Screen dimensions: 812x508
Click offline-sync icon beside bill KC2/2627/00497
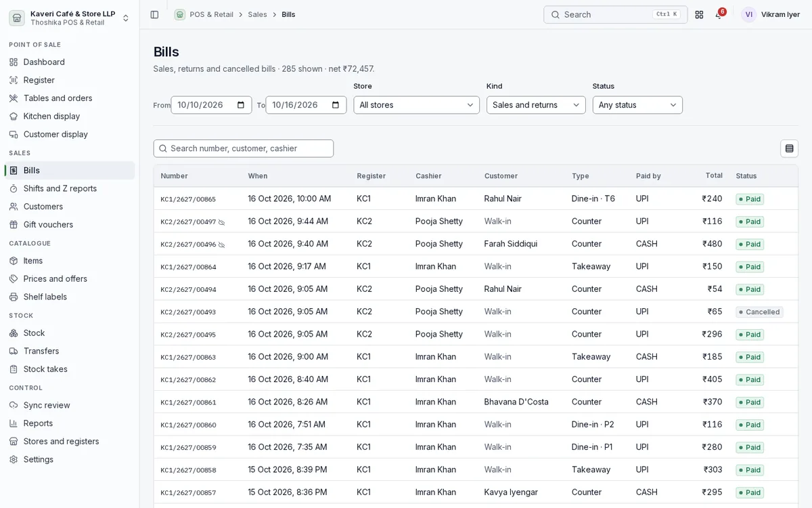click(x=221, y=222)
